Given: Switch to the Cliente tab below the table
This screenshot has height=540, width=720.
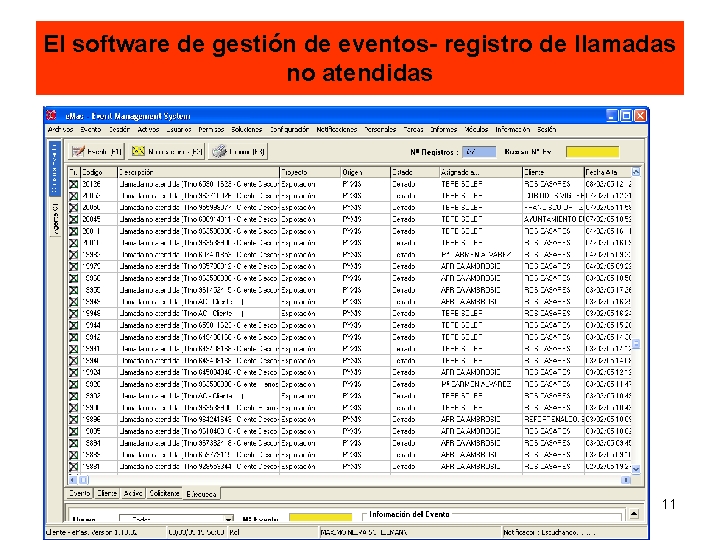Looking at the screenshot, I should tap(107, 493).
